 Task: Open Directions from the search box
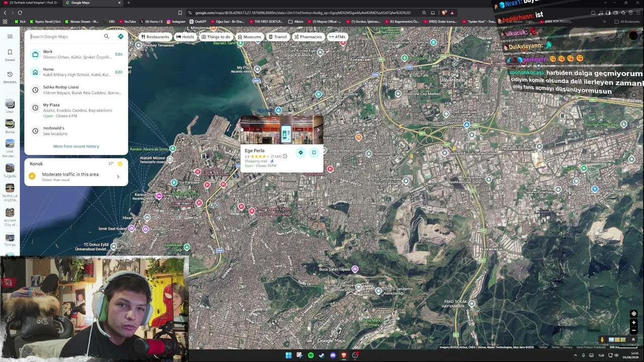coord(121,36)
